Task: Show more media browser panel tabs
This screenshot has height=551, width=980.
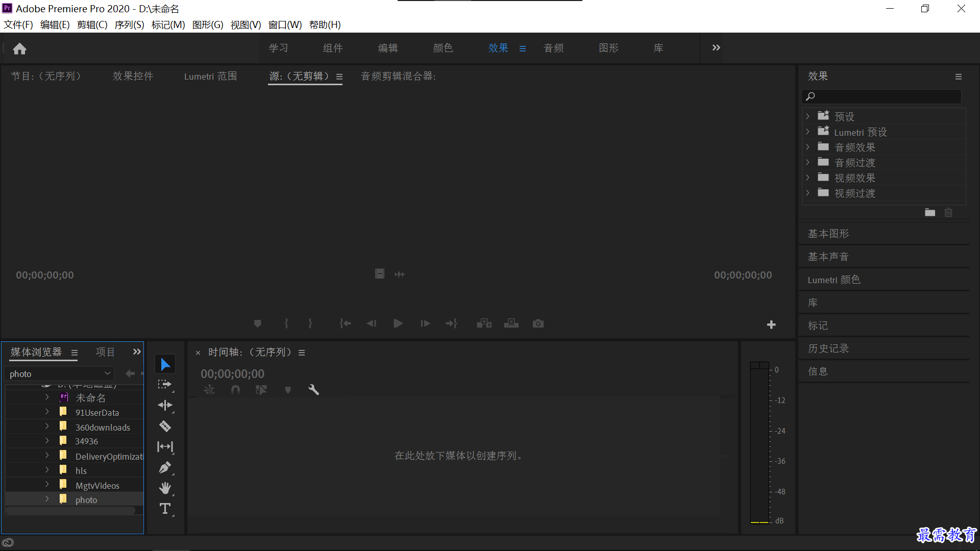Action: click(137, 352)
